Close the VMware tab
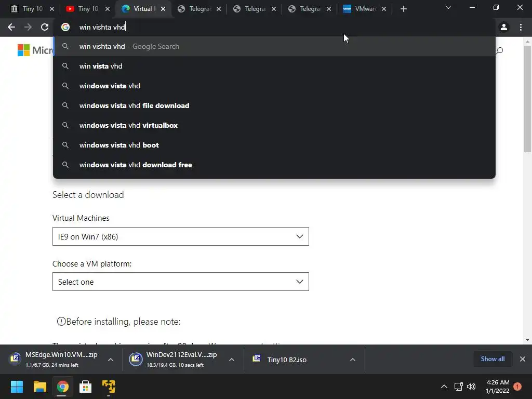532x399 pixels. (384, 9)
